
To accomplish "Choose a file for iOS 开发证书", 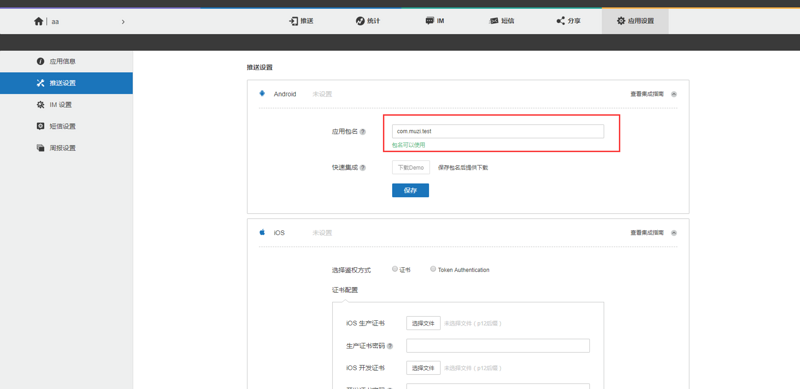I will tap(423, 368).
